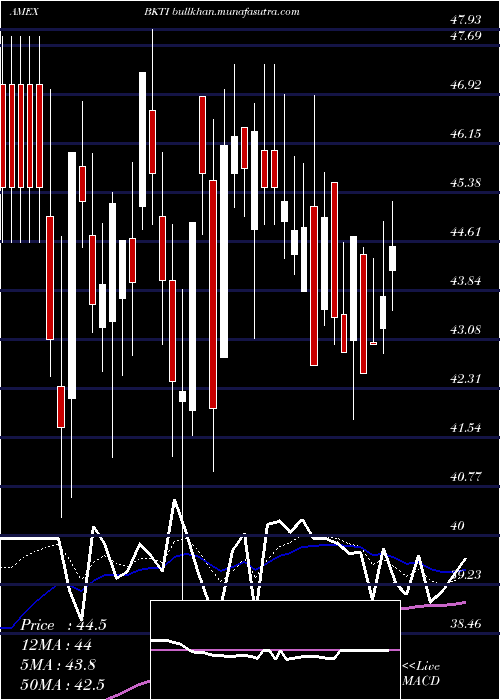Click the 38.46 price level label
This screenshot has height=700, width=500.
click(x=466, y=624)
